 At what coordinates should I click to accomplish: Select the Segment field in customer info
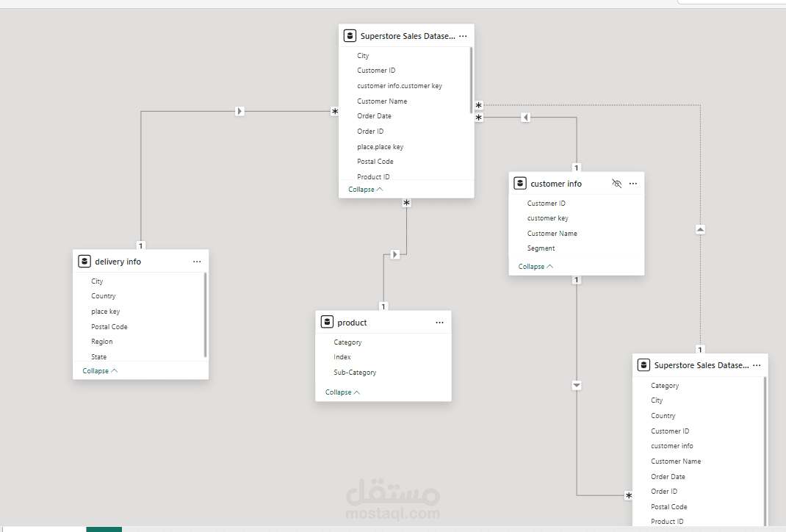tap(541, 248)
